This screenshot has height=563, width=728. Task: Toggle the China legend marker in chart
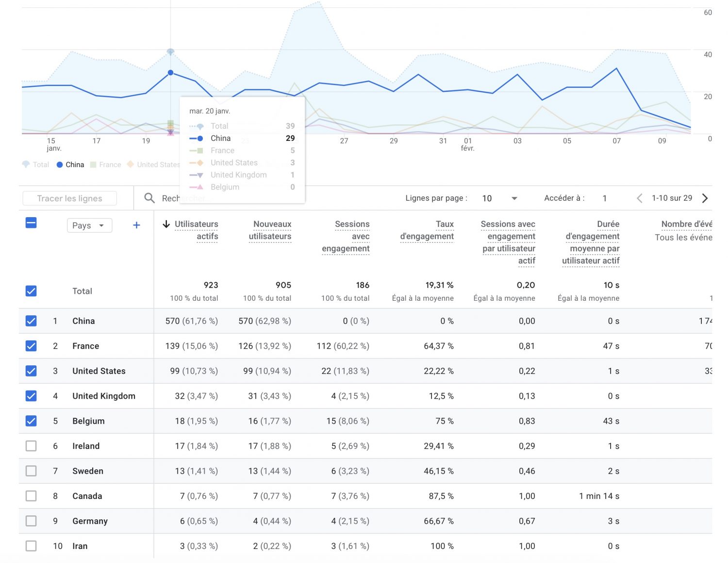pyautogui.click(x=60, y=165)
